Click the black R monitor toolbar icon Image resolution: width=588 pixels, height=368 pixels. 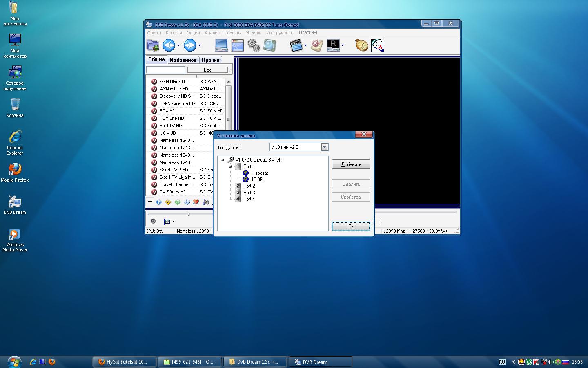333,45
